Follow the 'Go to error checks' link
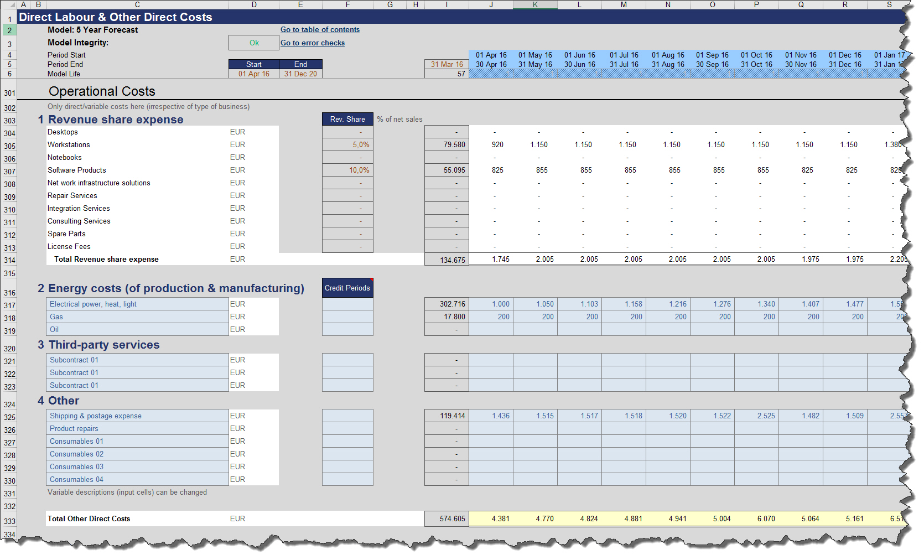 [313, 43]
